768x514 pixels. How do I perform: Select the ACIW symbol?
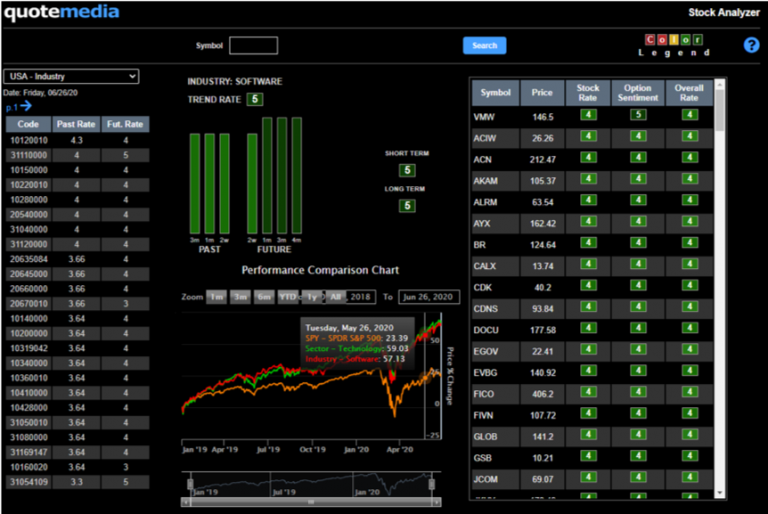(x=485, y=138)
